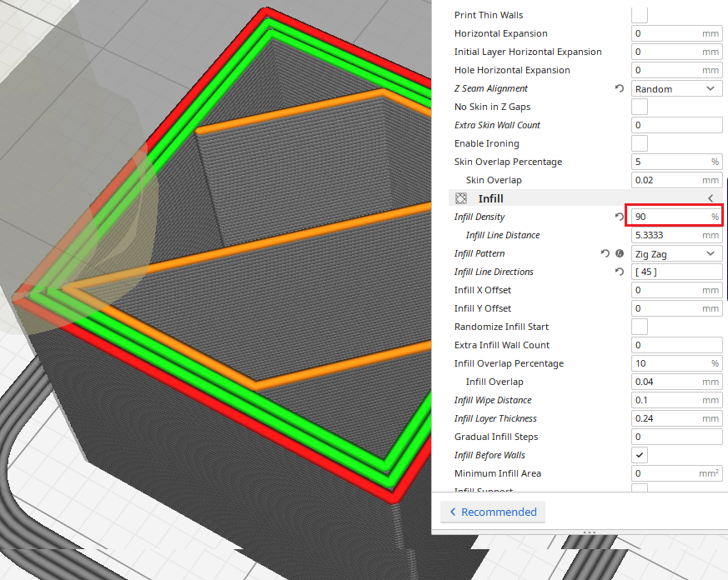Viewport: 728px width, 580px height.
Task: Open Infill Pattern Zig Zag dropdown
Action: (676, 254)
